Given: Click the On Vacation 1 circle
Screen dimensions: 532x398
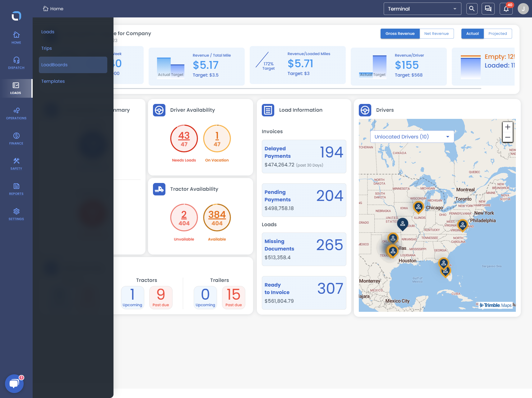Looking at the screenshot, I should pyautogui.click(x=217, y=138).
